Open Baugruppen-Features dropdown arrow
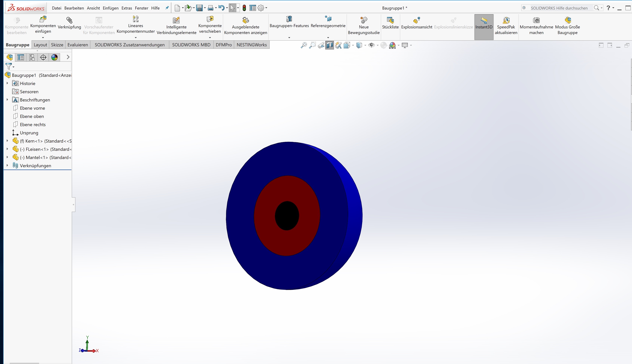 (289, 38)
